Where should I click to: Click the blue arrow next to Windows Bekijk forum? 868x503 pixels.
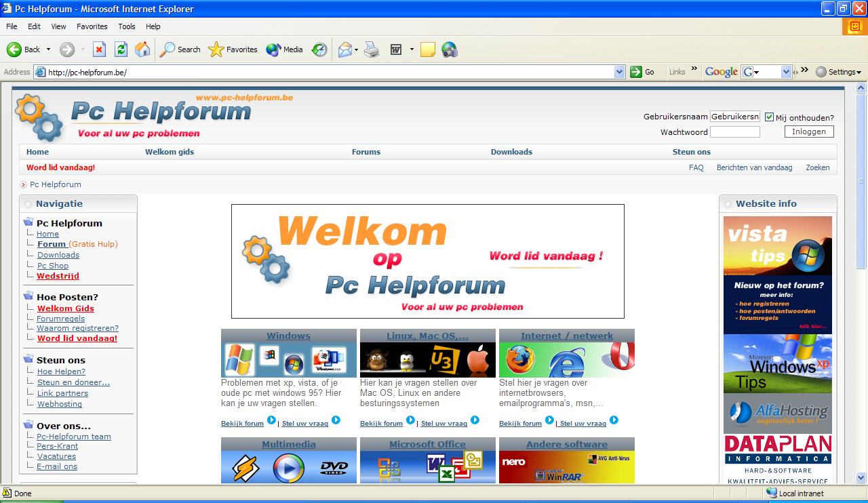pos(271,420)
